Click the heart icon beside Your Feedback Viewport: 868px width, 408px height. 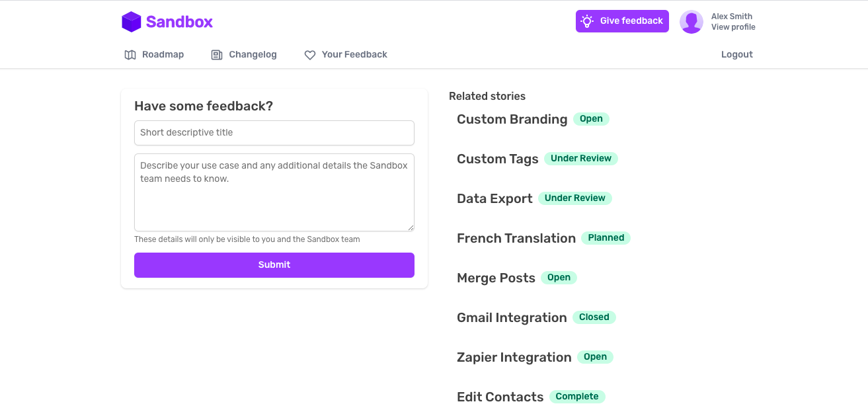309,55
